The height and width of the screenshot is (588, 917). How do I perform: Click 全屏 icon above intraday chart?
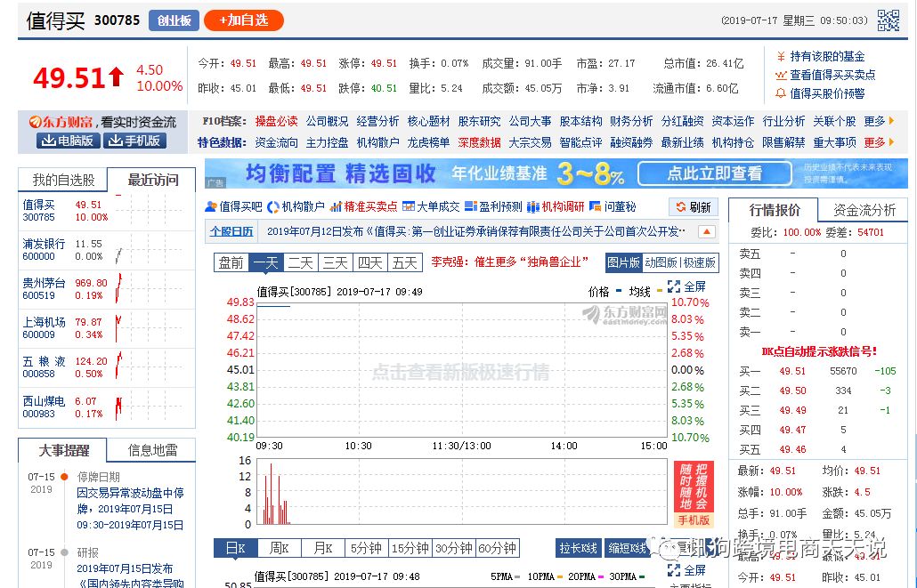(686, 286)
